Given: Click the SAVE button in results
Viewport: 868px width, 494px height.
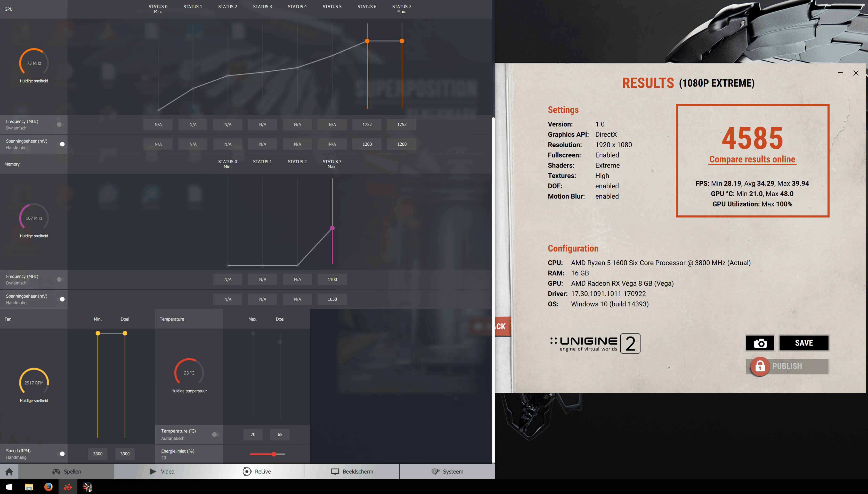Looking at the screenshot, I should (x=804, y=343).
